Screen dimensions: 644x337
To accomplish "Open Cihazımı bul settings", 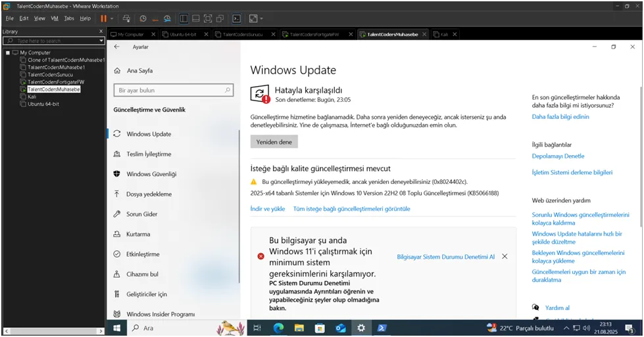I will point(142,275).
